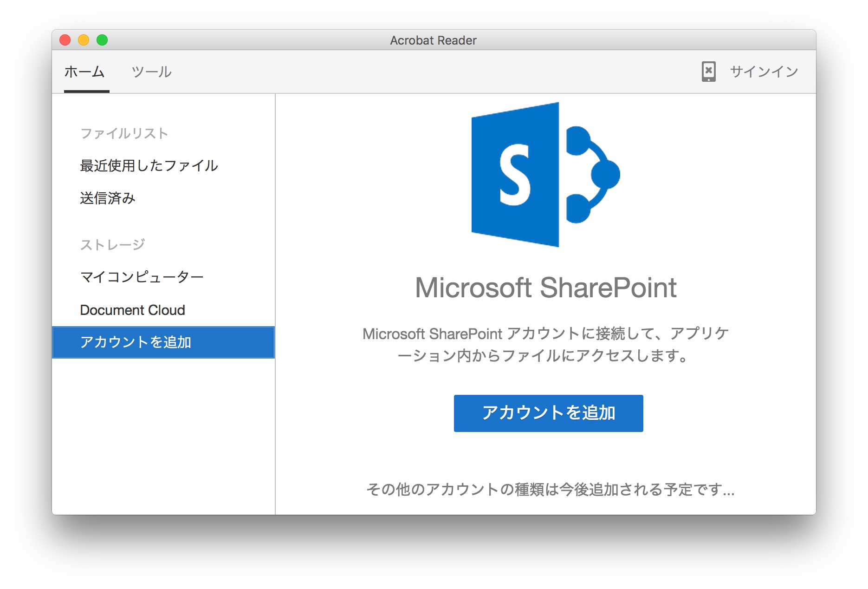This screenshot has width=868, height=589.
Task: Select マイコンピューター storage
Action: 142,277
